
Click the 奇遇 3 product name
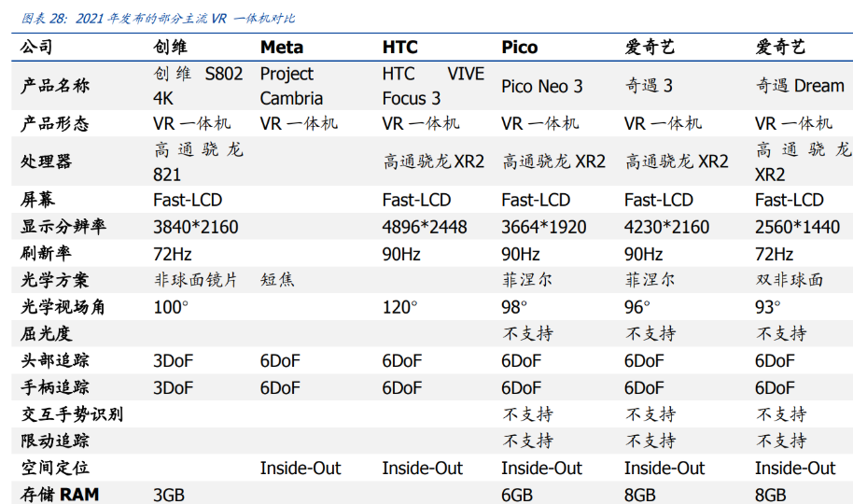[x=649, y=86]
